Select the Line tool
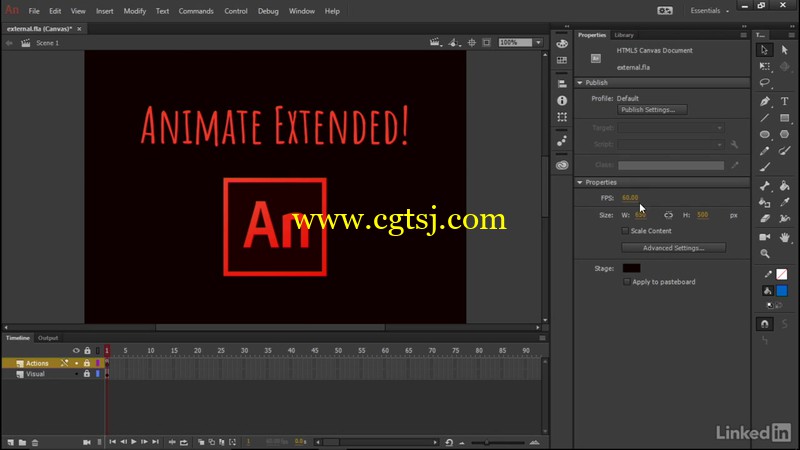The width and height of the screenshot is (800, 450). coord(764,118)
